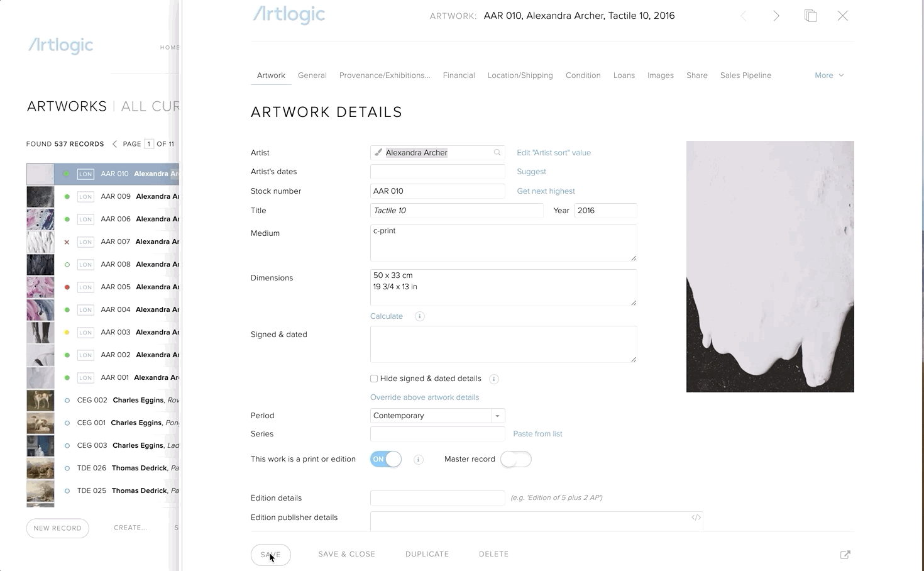Click the artwork preview image
The width and height of the screenshot is (924, 571).
pos(770,267)
